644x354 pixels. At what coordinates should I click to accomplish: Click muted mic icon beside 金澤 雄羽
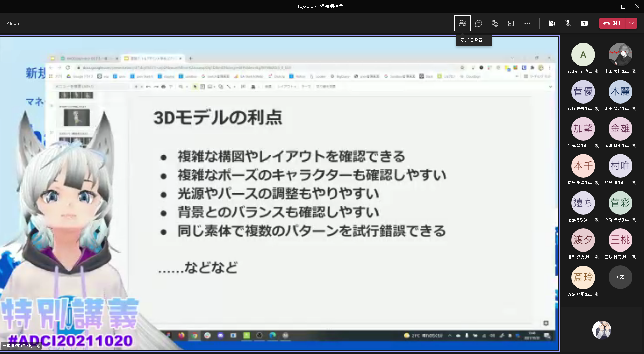tap(634, 146)
